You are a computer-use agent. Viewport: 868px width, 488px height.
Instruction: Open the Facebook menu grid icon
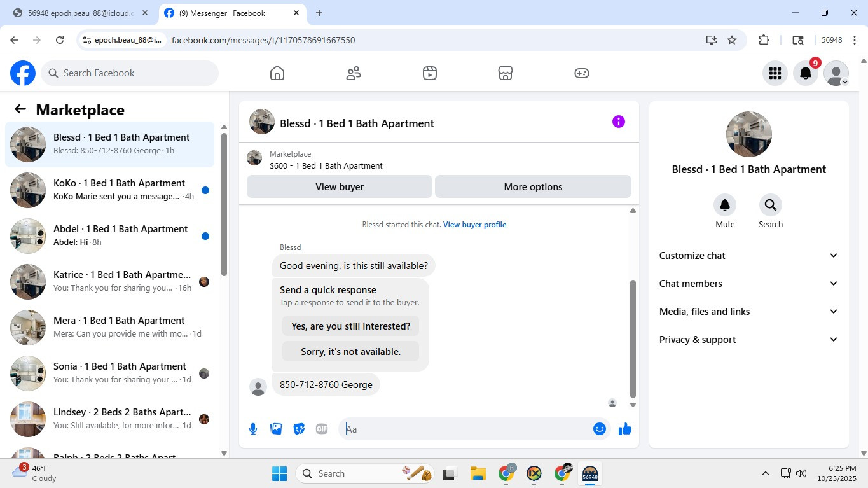coord(775,73)
